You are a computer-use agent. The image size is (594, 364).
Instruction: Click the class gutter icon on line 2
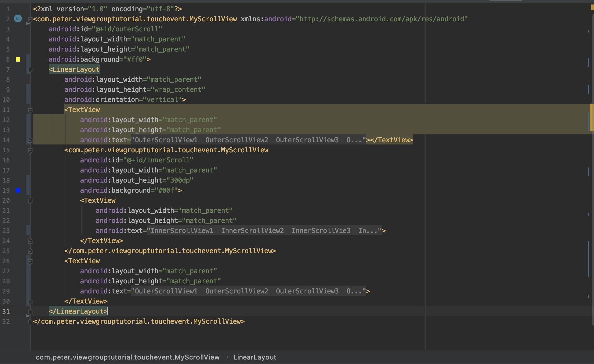click(x=18, y=19)
